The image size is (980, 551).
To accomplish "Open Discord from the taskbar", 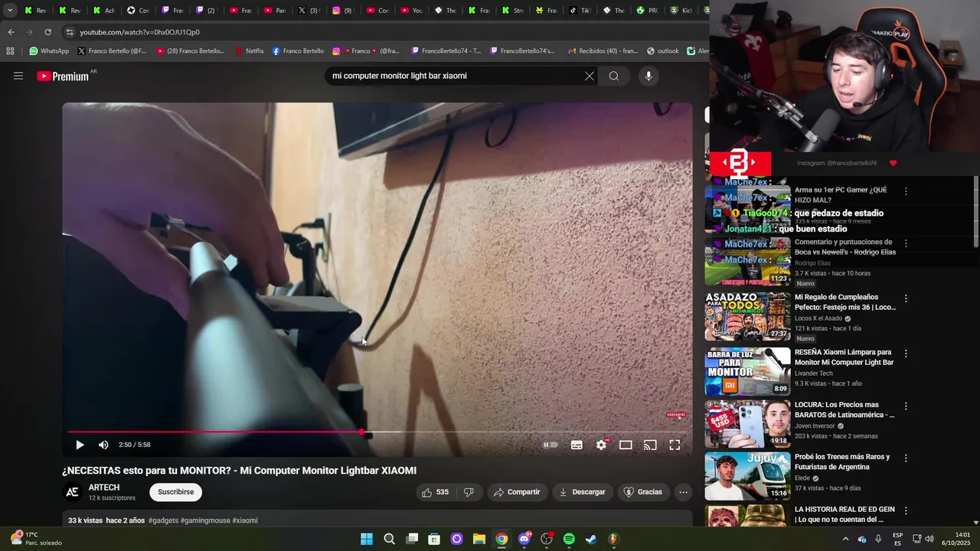I will [x=524, y=539].
